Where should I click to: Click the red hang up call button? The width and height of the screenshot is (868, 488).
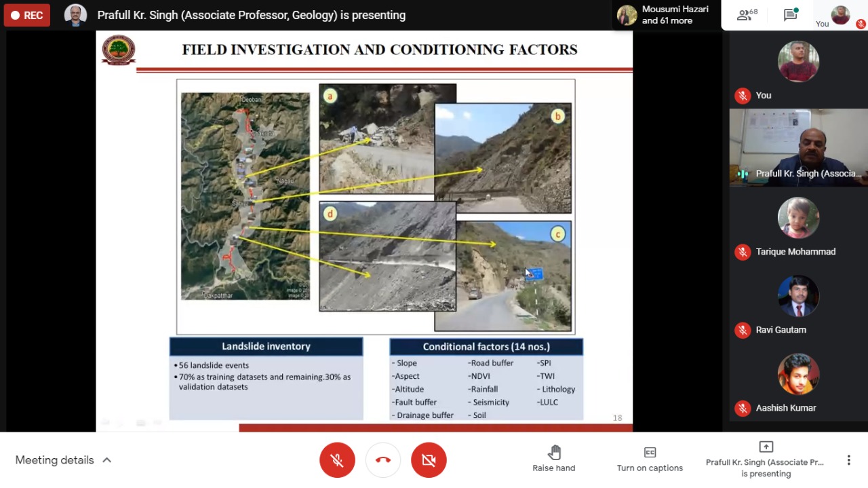point(383,460)
